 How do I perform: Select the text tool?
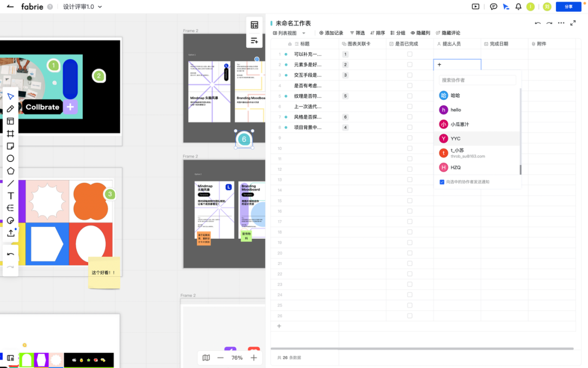click(x=10, y=196)
